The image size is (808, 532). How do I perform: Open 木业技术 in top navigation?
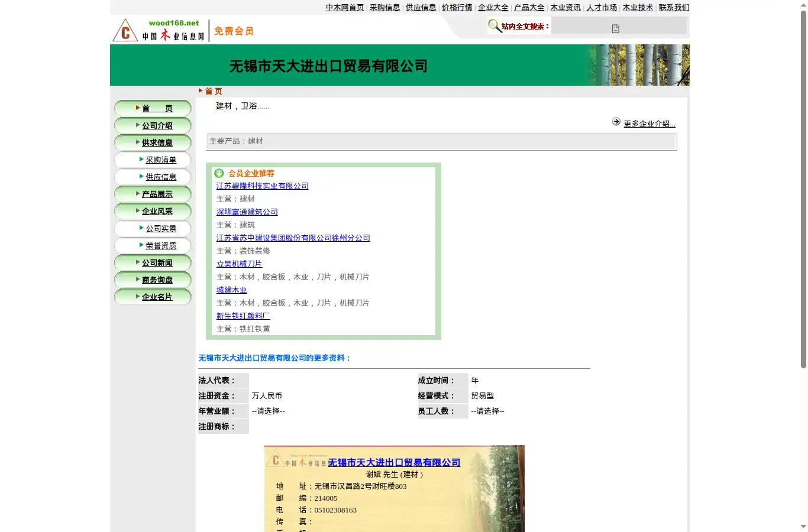[638, 8]
